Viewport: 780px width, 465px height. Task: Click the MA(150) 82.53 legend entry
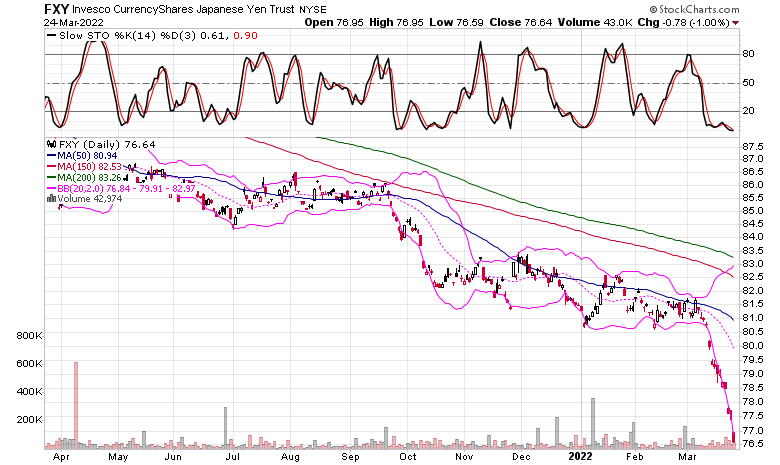(x=84, y=166)
